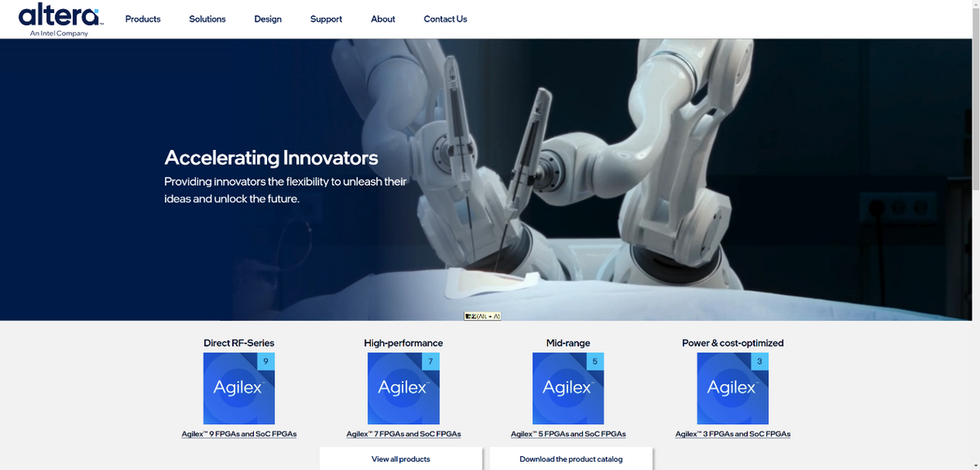Click Download the product catalog button

tap(571, 459)
